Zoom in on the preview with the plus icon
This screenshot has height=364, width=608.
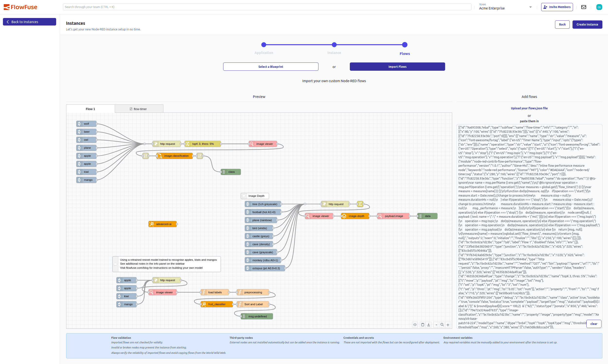click(448, 324)
